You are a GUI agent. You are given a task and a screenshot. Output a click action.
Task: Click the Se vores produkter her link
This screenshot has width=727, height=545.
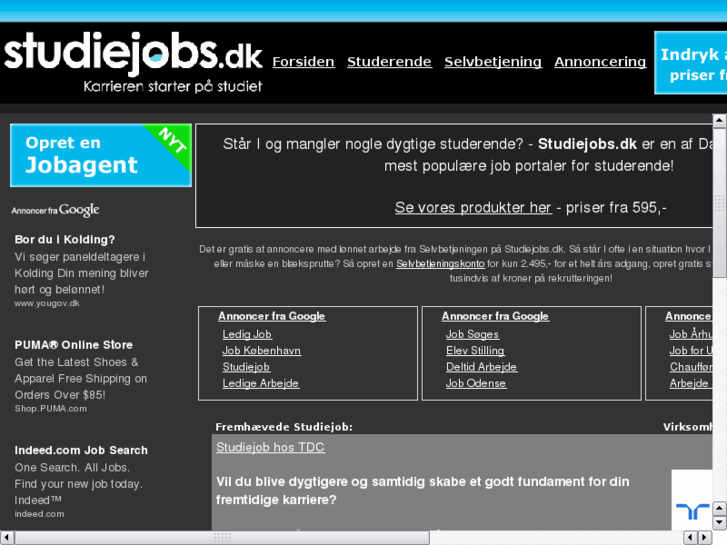[473, 207]
